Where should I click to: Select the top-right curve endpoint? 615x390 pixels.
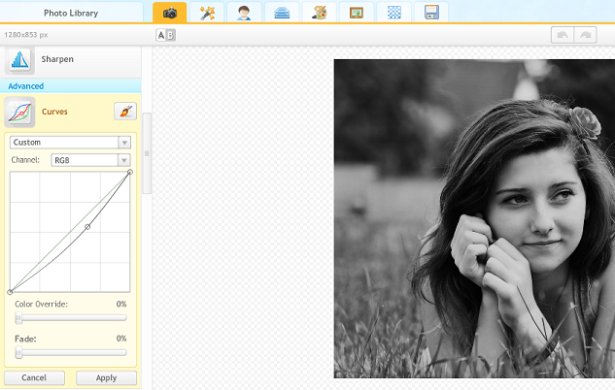tap(130, 172)
